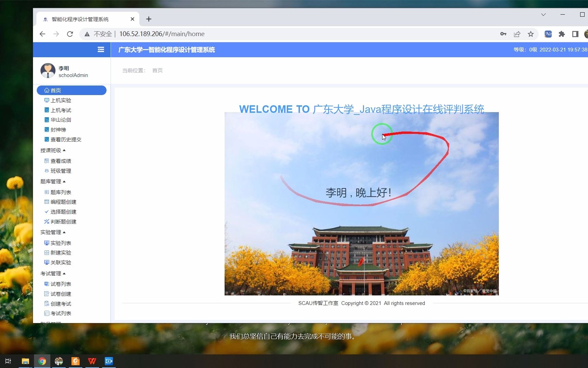Toggle the browser side panel icon
This screenshot has width=588, height=368.
tap(575, 34)
